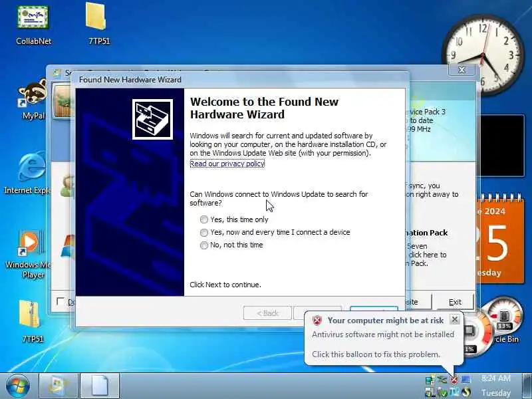Dismiss the security balloon with its X
Screen dimensions: 532x399
455,319
